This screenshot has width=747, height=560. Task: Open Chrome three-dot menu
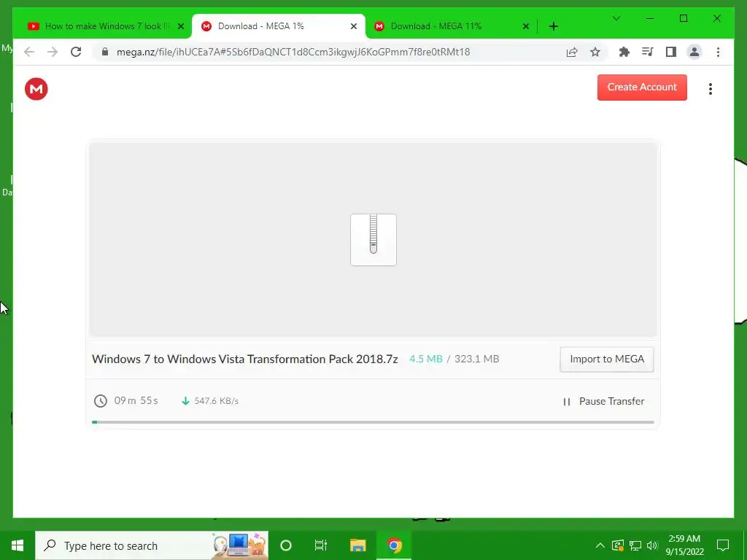718,52
